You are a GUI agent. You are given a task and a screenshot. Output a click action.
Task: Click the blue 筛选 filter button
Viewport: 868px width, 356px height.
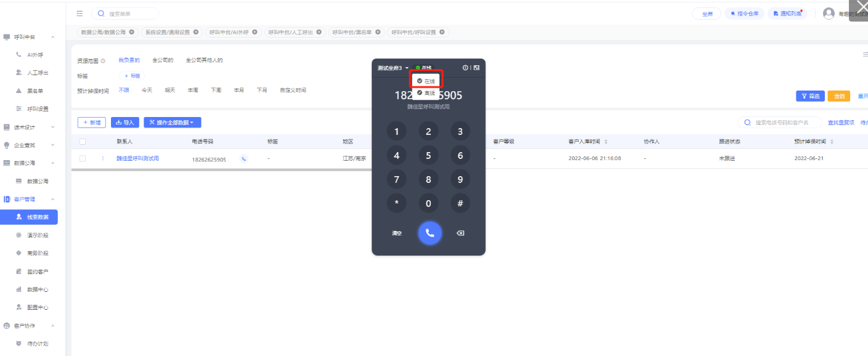[810, 96]
